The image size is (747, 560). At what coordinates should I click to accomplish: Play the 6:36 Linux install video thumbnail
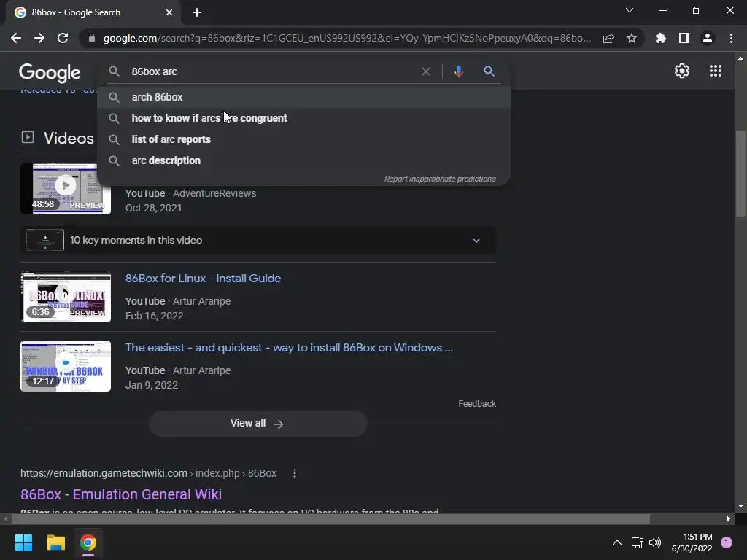click(66, 297)
